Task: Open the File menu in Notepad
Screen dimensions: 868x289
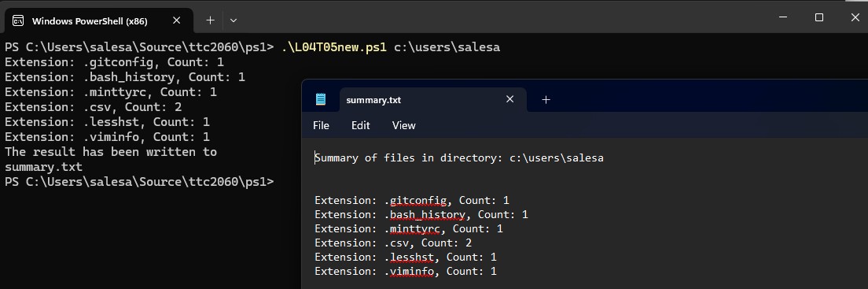Action: [x=321, y=125]
